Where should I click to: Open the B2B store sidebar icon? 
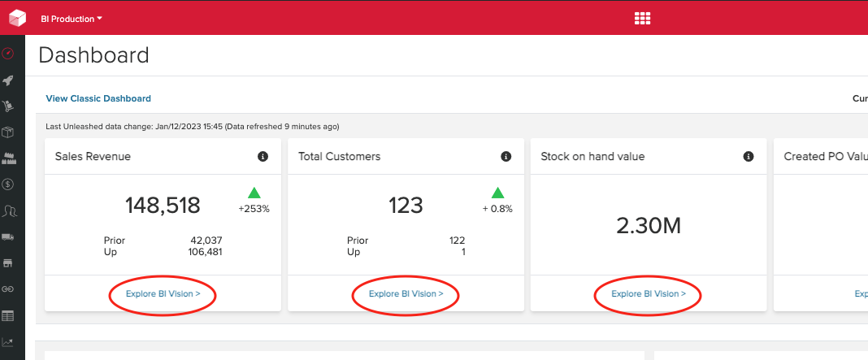8,262
